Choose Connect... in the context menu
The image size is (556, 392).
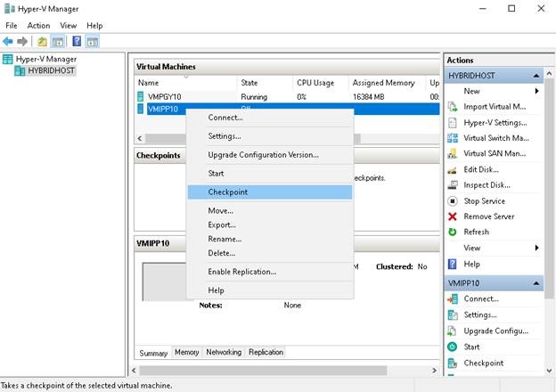[270, 118]
